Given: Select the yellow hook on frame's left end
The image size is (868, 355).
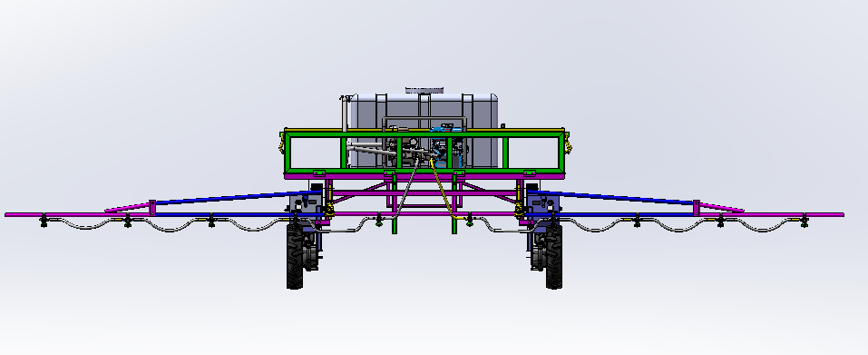Looking at the screenshot, I should [282, 143].
